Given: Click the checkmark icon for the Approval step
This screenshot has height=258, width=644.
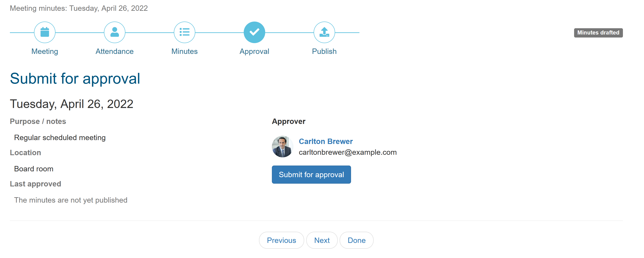Looking at the screenshot, I should point(254,32).
